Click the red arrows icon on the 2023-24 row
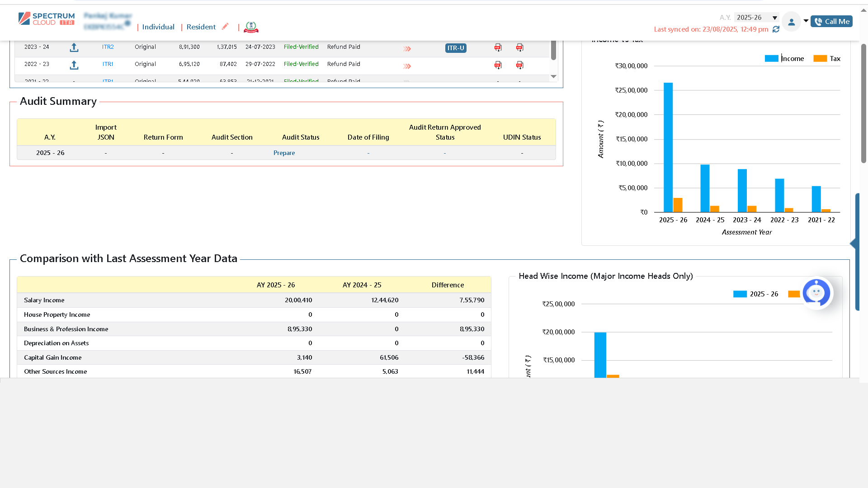The image size is (868, 488). pos(406,48)
